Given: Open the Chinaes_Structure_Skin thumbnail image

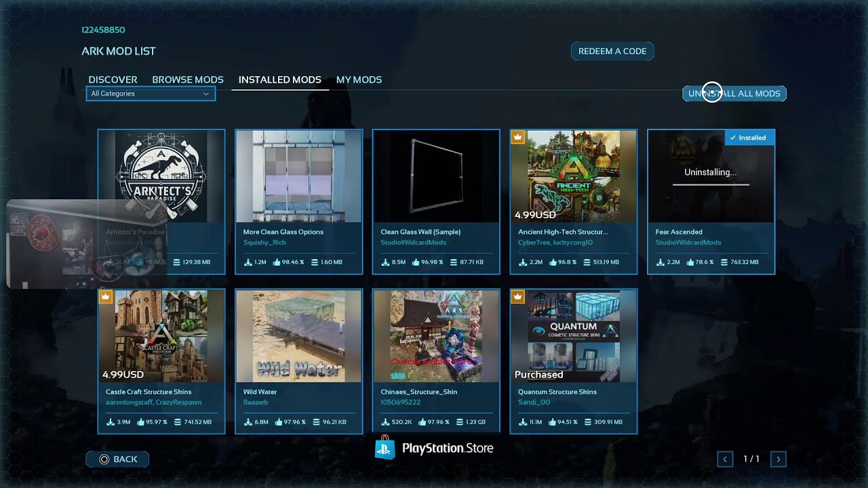Looking at the screenshot, I should (436, 336).
